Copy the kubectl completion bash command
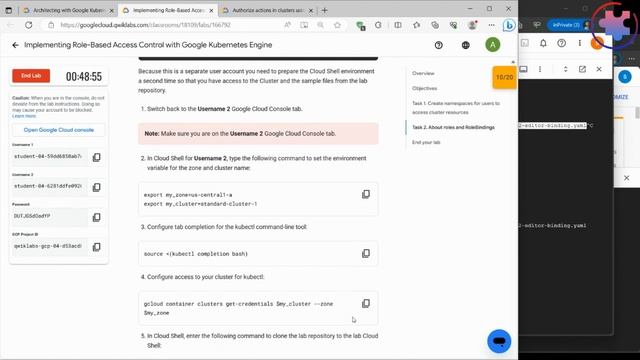The image size is (640, 360). click(x=366, y=253)
